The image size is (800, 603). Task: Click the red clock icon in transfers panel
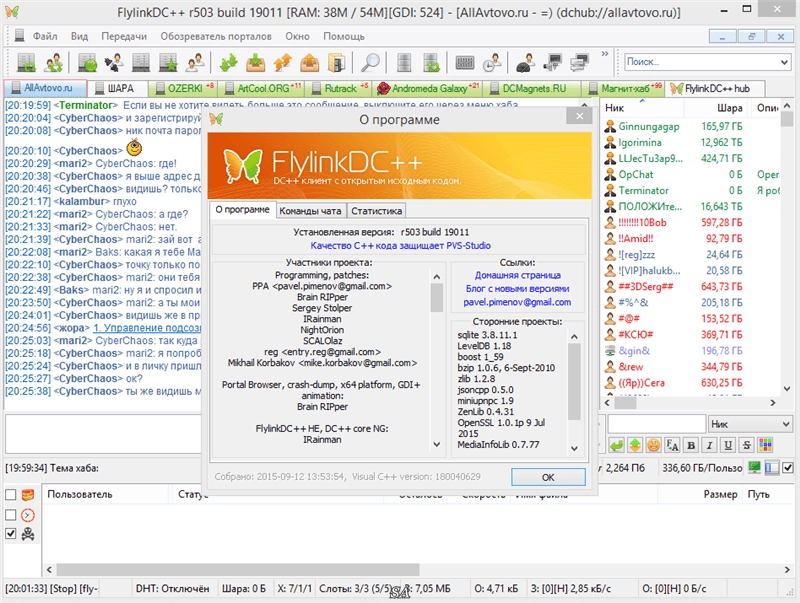click(x=28, y=515)
